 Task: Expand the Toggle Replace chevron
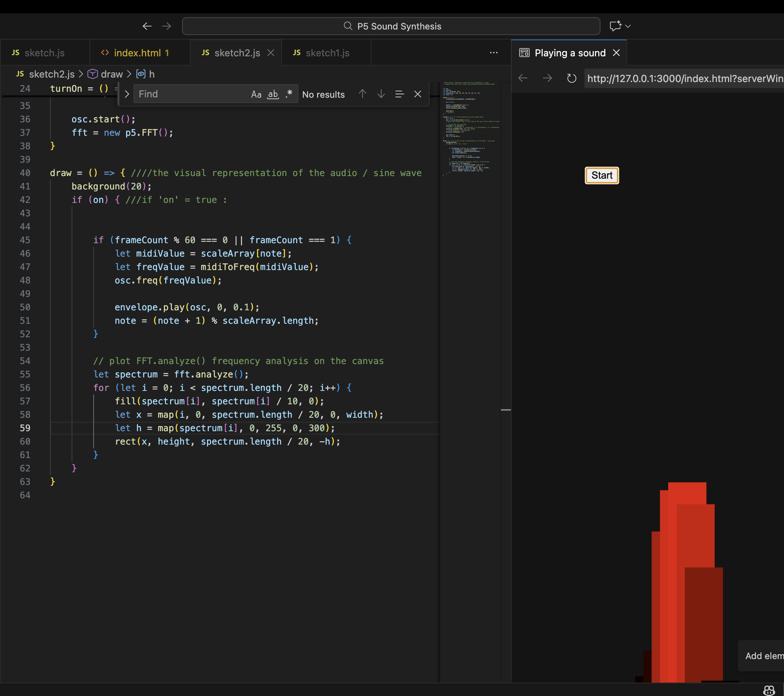(126, 94)
